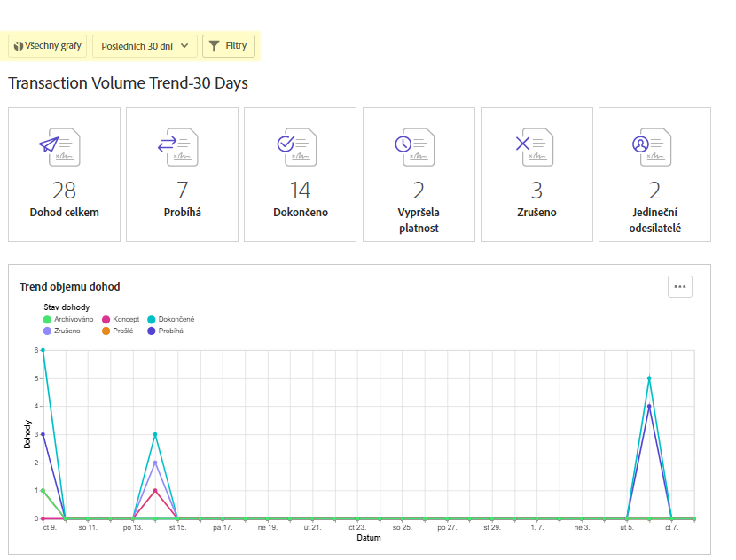Toggle the Koncept legend entry

point(121,319)
